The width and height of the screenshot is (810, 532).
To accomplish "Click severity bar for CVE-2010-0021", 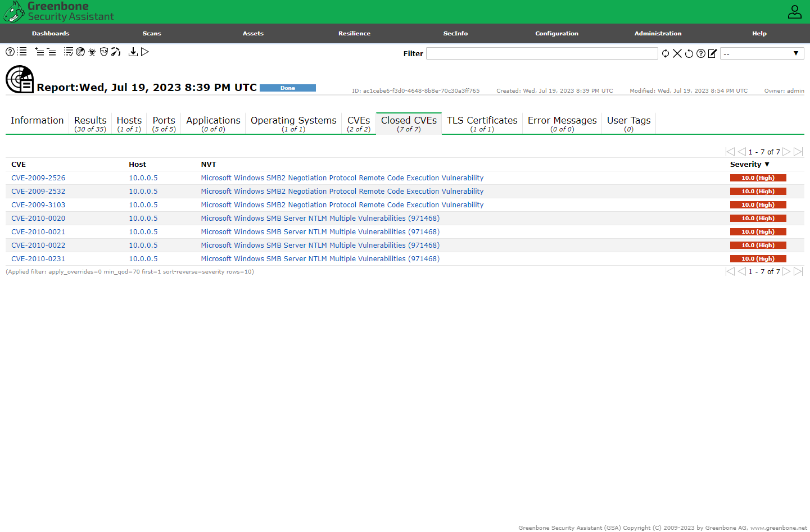I will click(758, 232).
